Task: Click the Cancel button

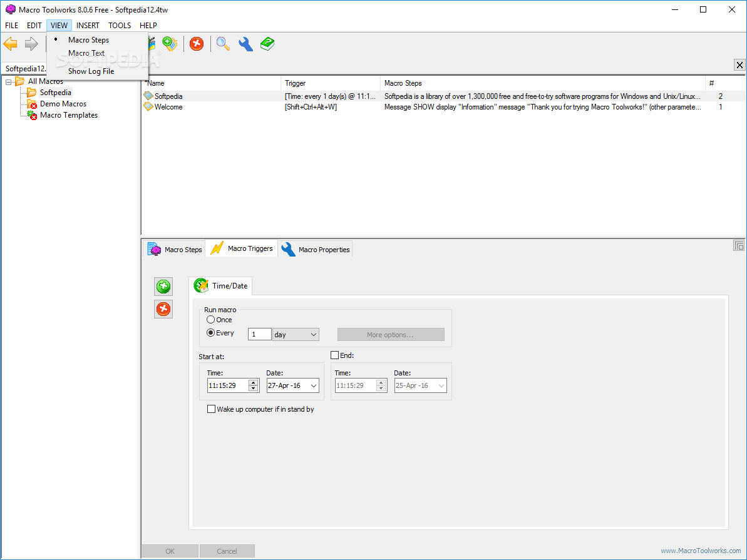Action: click(x=227, y=551)
